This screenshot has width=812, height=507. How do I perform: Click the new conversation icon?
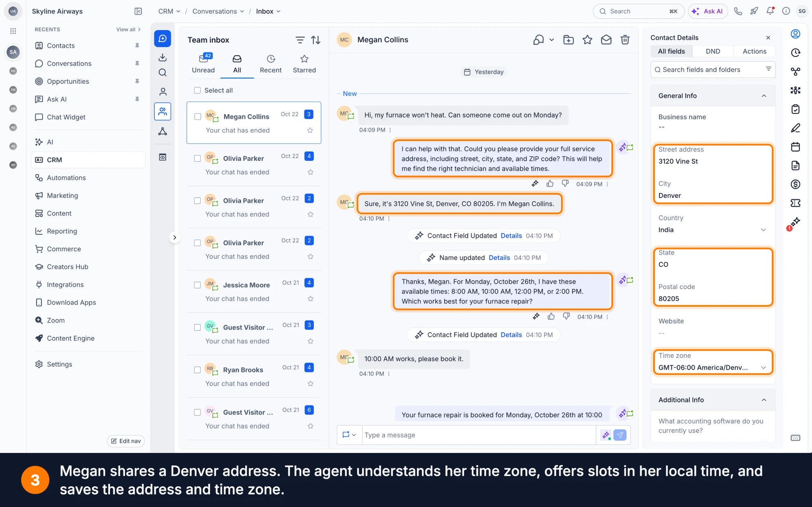click(x=162, y=39)
